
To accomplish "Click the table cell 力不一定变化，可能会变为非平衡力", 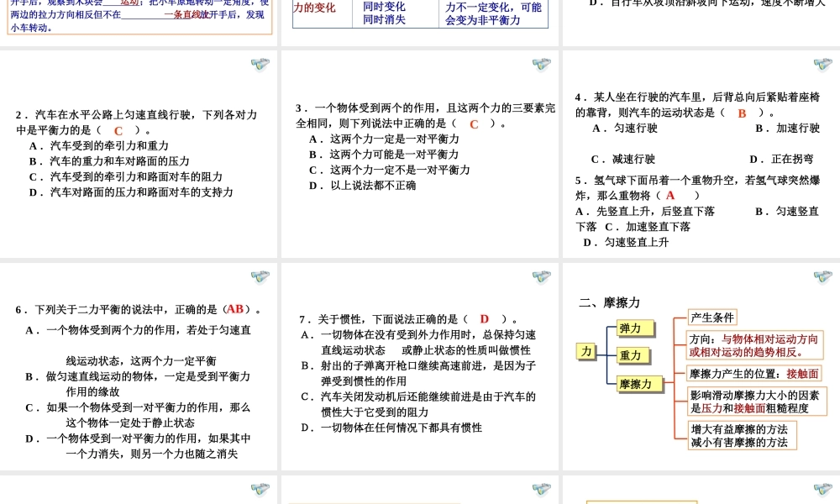I will coord(493,13).
